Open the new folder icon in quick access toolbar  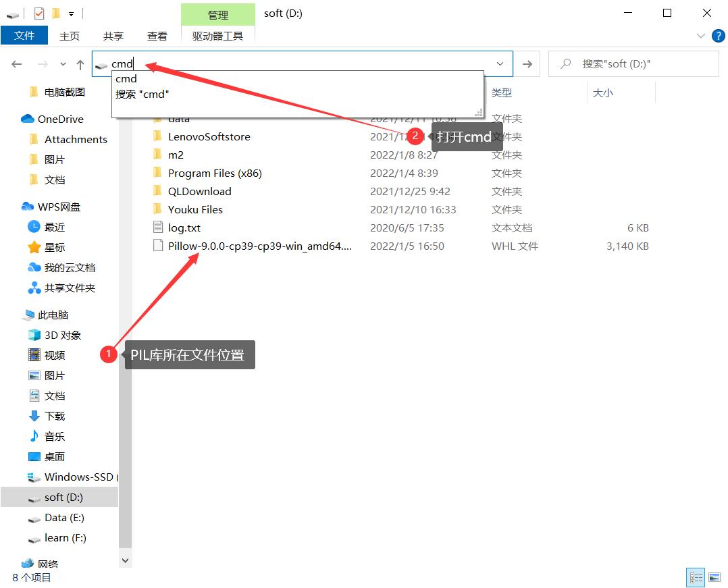(56, 13)
